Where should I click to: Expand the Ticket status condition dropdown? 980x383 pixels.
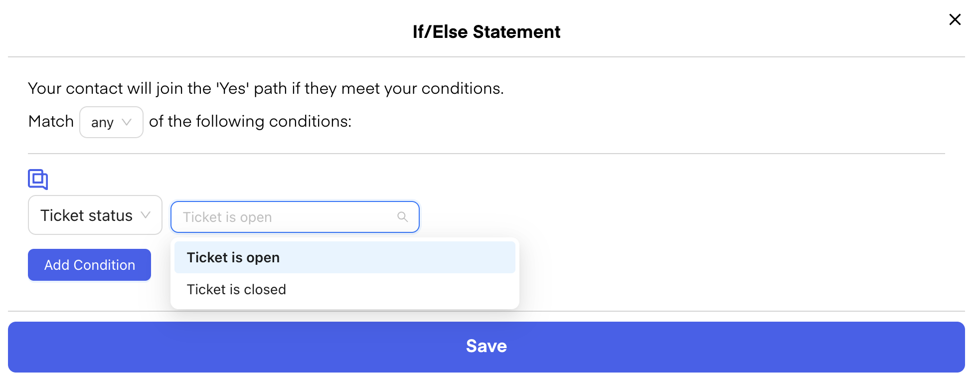[95, 215]
